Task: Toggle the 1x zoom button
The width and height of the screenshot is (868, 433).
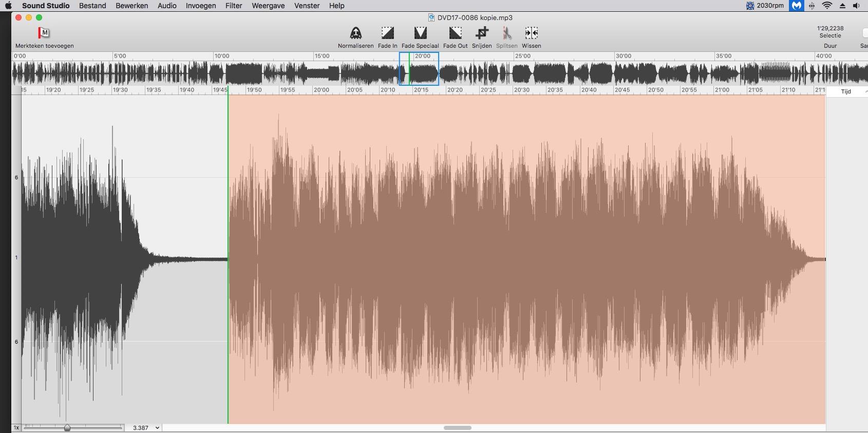Action: 16,427
